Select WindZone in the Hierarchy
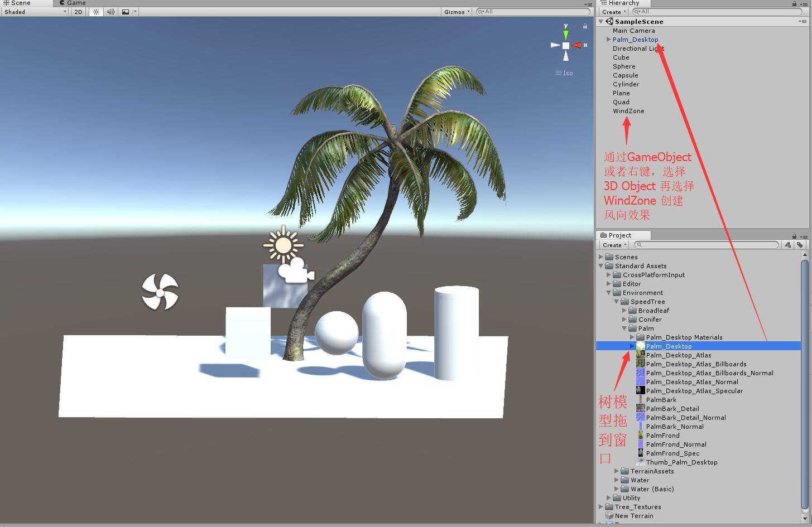The height and width of the screenshot is (527, 812). point(628,111)
